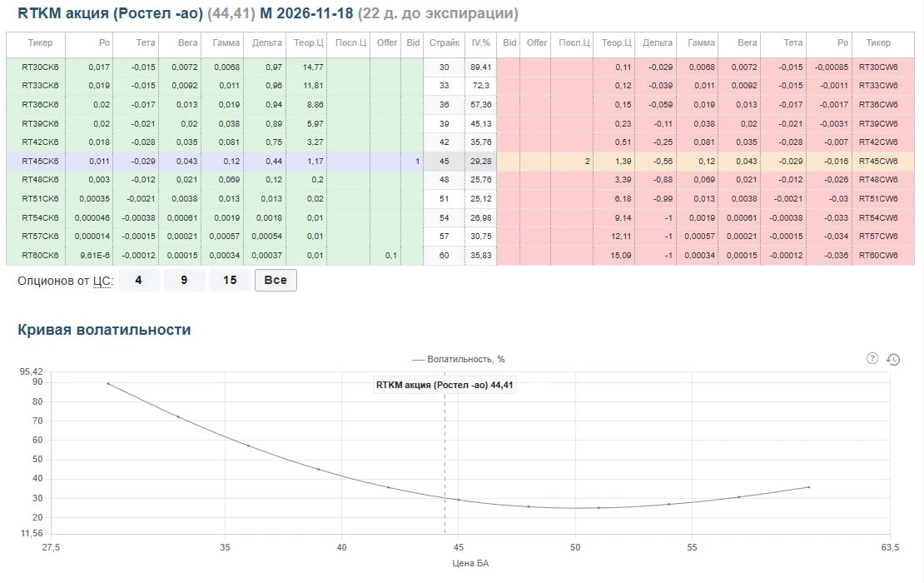
Task: Show 9 options from central strike
Action: tap(184, 280)
